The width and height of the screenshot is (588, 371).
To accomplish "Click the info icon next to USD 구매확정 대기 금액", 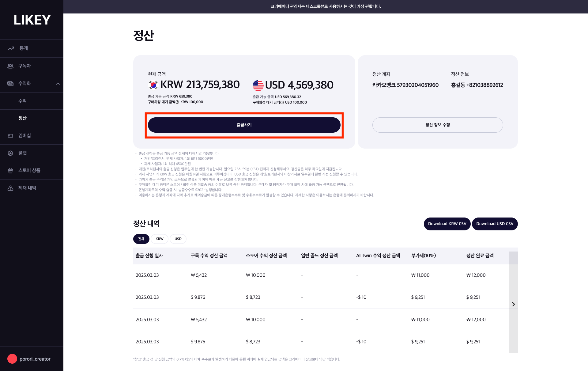I will tap(282, 102).
